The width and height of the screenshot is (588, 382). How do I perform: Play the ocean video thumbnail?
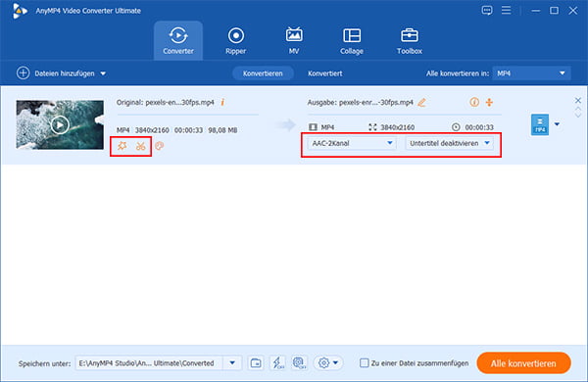tap(60, 124)
